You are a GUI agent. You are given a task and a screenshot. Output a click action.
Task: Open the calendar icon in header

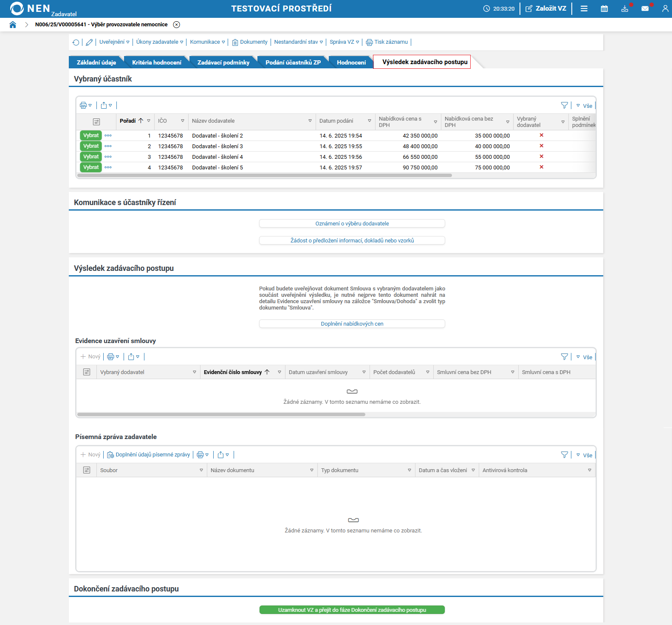pyautogui.click(x=604, y=8)
